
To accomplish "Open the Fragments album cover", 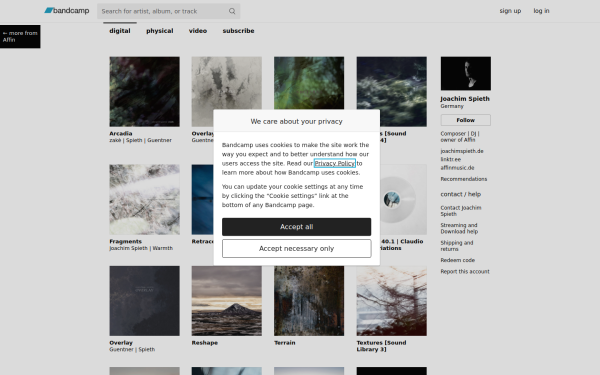I will (144, 199).
